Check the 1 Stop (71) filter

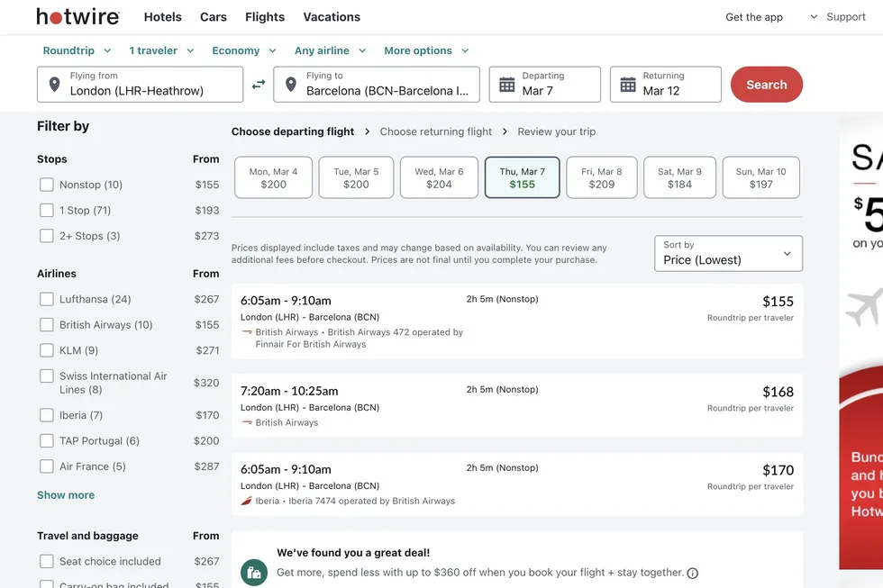[47, 211]
